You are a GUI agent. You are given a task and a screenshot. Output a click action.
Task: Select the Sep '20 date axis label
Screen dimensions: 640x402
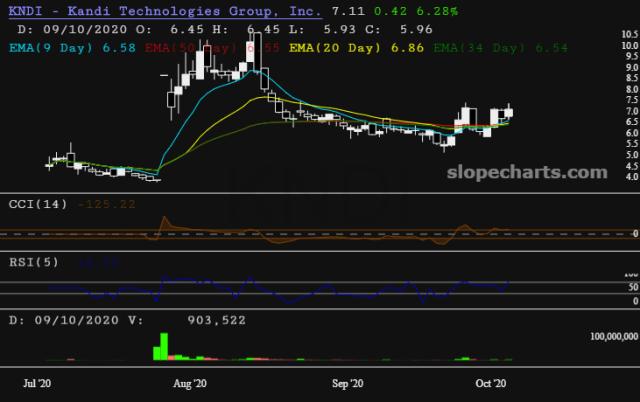click(x=348, y=383)
